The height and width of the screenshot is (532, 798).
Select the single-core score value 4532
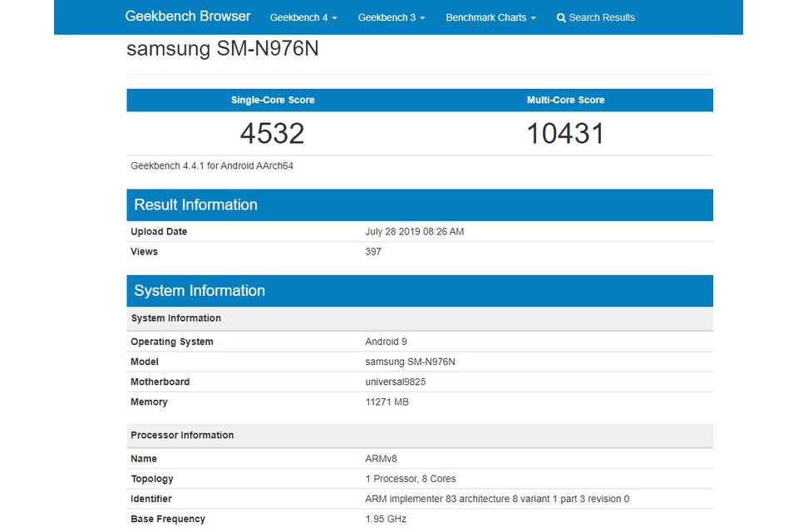[x=273, y=133]
